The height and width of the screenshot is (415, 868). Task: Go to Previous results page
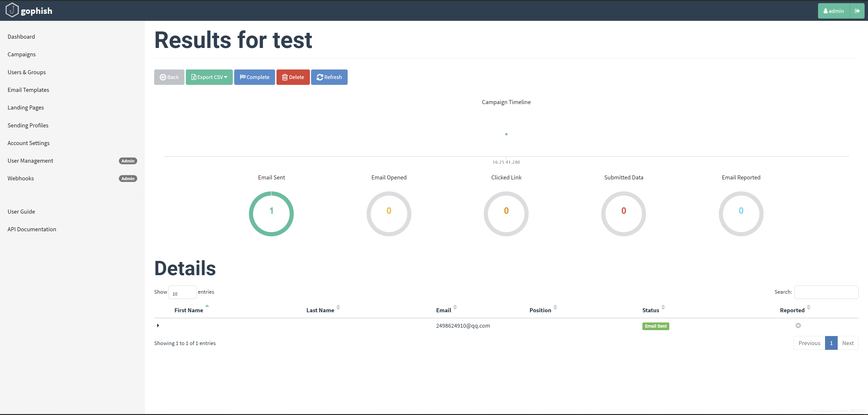pos(809,343)
